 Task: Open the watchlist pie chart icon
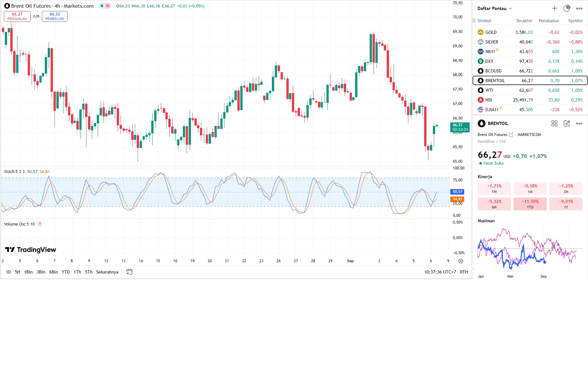point(567,8)
